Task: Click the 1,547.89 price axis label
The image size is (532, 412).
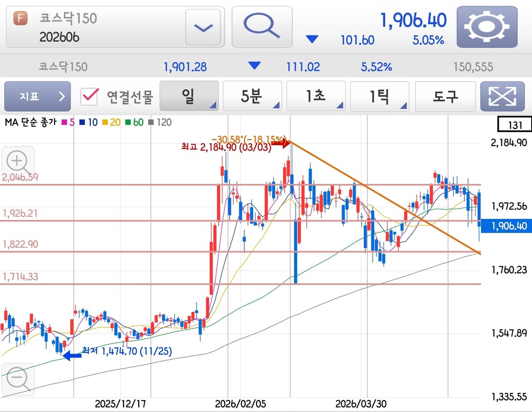Action: point(509,333)
